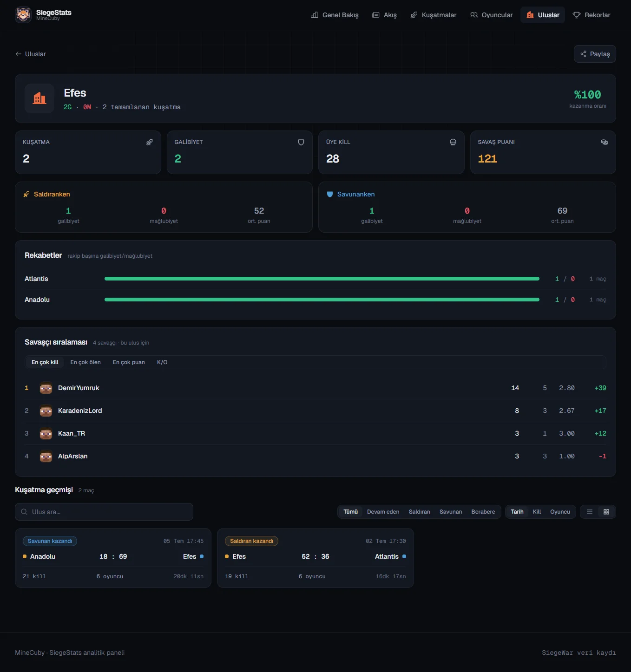The height and width of the screenshot is (672, 631).
Task: Click DemirYumruk's player avatar
Action: tap(46, 388)
